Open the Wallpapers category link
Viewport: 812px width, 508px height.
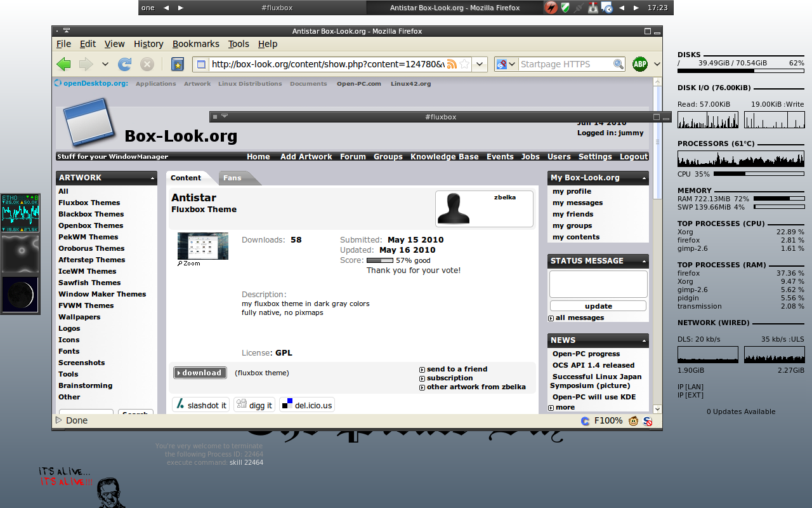click(x=79, y=317)
